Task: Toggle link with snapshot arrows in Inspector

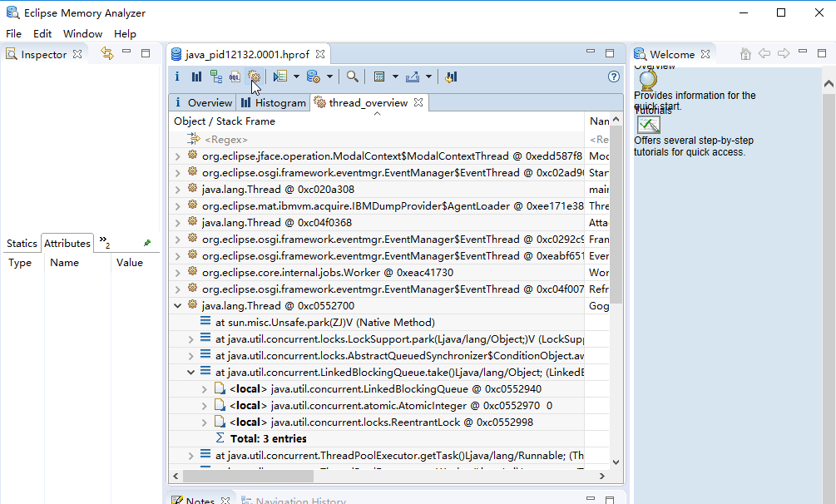Action: click(x=107, y=53)
